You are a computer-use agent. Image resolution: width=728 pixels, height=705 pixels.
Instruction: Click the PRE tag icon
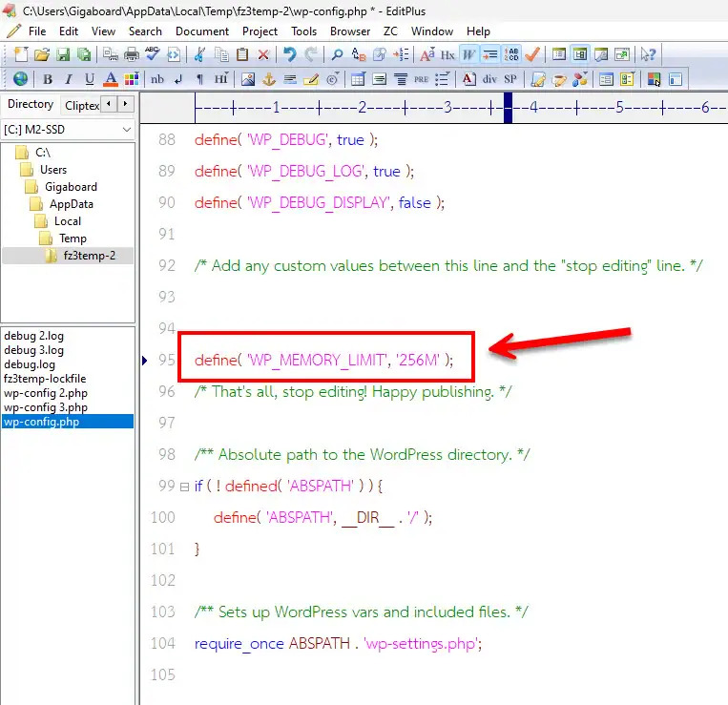(x=421, y=79)
